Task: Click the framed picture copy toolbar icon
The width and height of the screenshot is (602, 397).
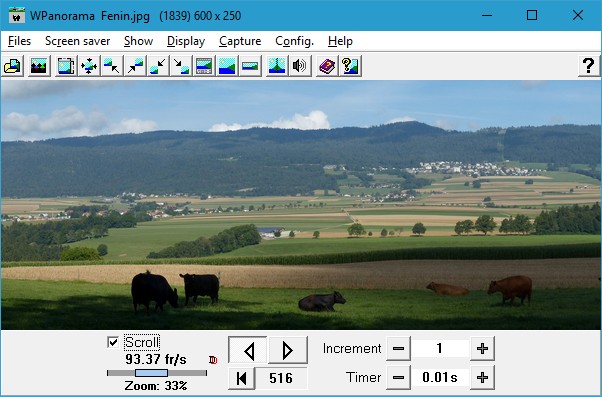Action: [66, 66]
